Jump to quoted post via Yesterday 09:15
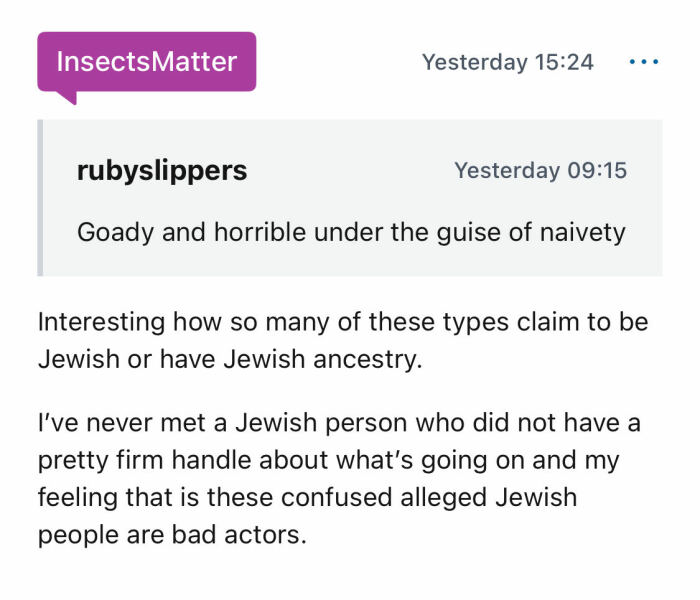Image resolution: width=700 pixels, height=600 pixels. pyautogui.click(x=540, y=171)
